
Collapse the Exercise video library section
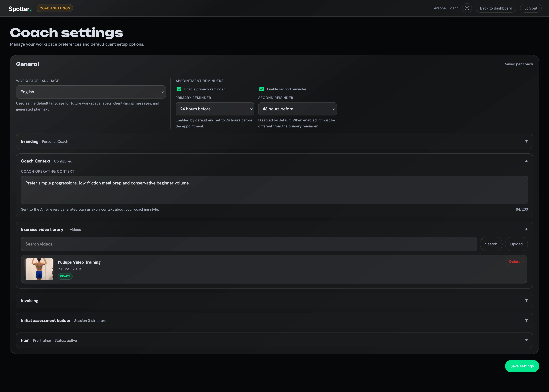(274, 229)
